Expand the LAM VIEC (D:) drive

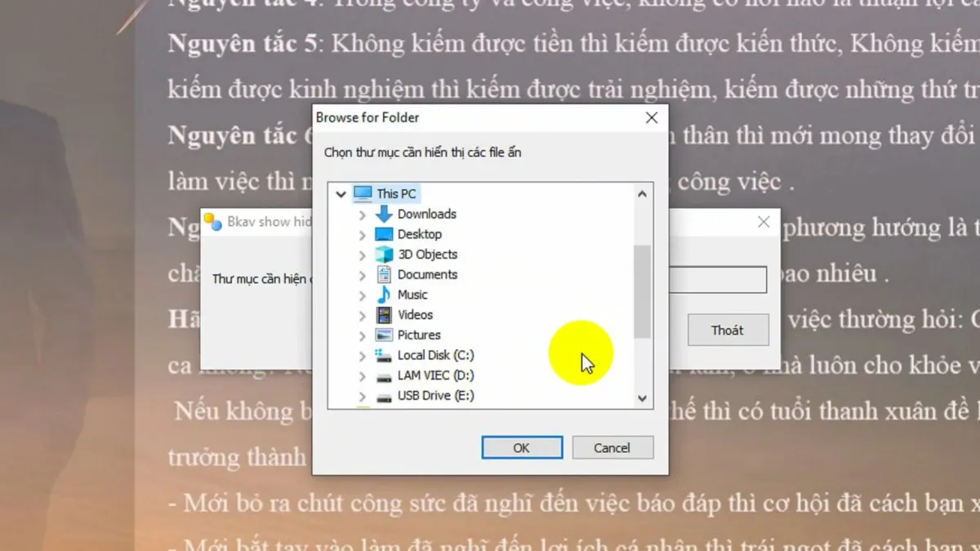click(x=363, y=375)
